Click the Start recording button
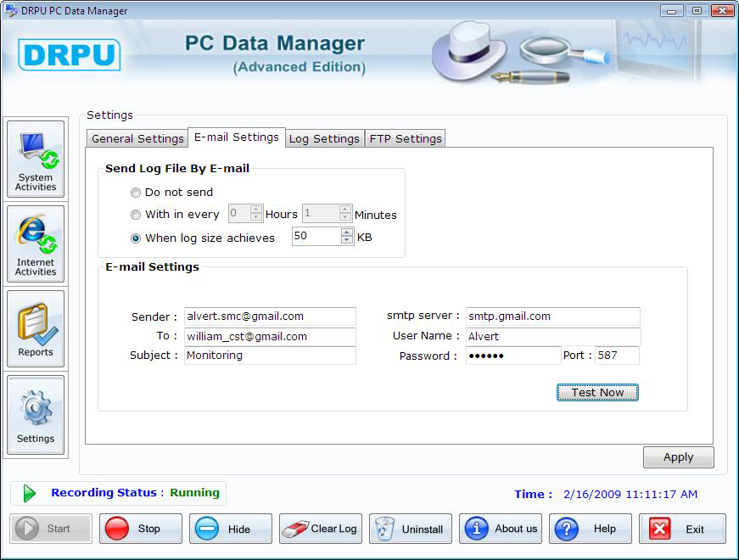739x560 pixels. point(51,529)
